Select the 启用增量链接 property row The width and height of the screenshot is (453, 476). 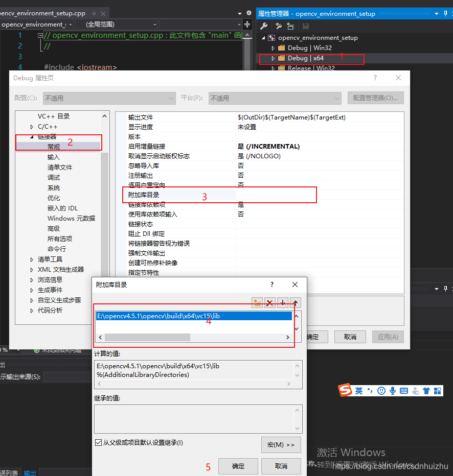click(265, 146)
